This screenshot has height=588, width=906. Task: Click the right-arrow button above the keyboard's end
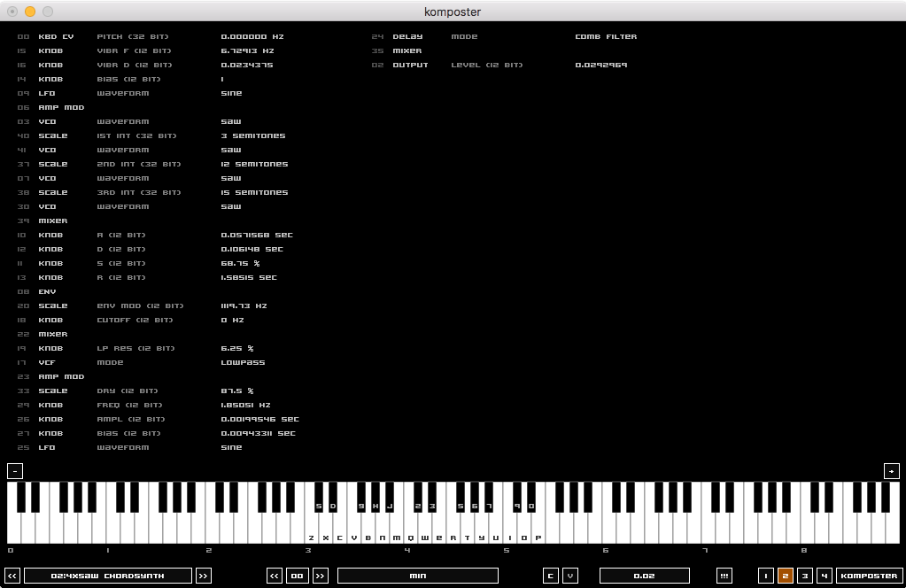[892, 471]
